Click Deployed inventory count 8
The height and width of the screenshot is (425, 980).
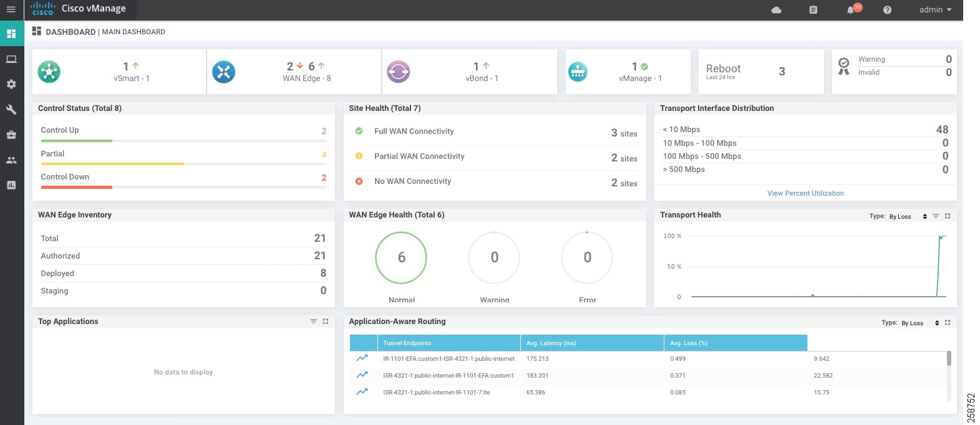[x=323, y=273]
